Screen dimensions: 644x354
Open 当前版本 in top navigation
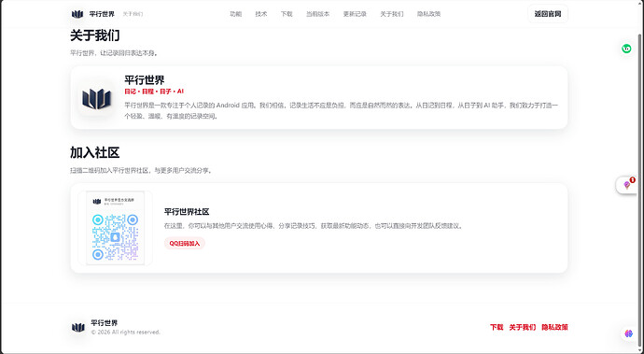tap(318, 14)
